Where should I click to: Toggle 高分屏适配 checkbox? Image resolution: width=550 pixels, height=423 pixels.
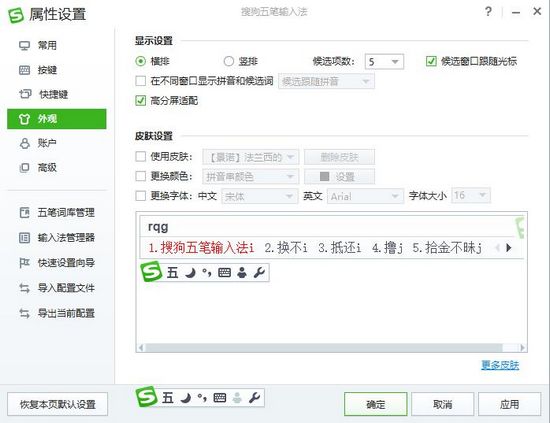141,101
